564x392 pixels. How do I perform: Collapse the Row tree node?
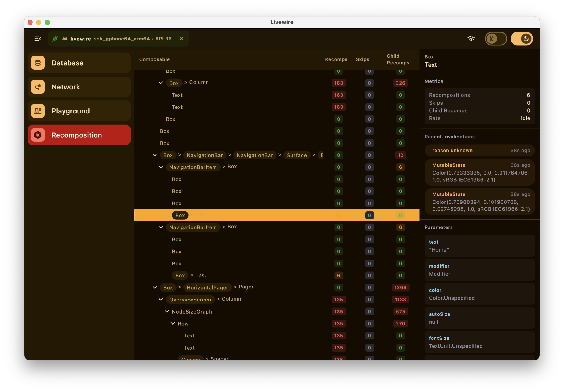173,324
